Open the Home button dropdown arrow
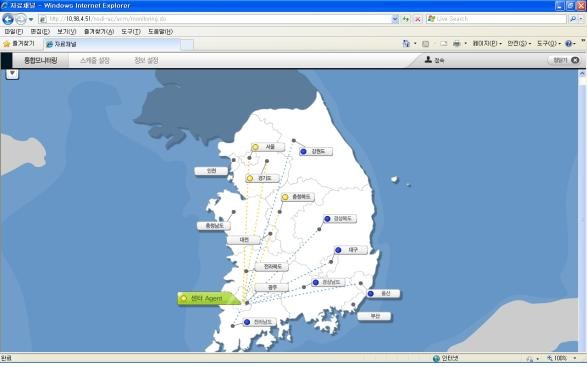Image resolution: width=587 pixels, height=367 pixels. coord(415,44)
